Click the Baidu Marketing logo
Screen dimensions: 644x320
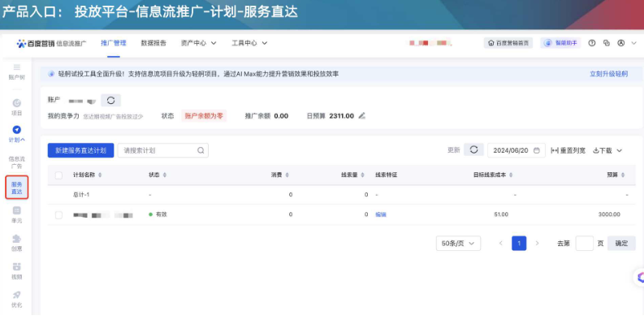point(51,43)
